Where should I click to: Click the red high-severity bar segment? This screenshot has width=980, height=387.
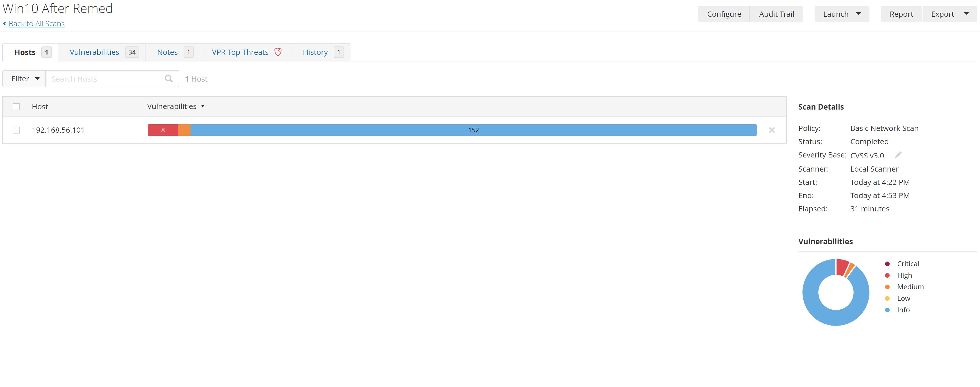[x=163, y=130]
